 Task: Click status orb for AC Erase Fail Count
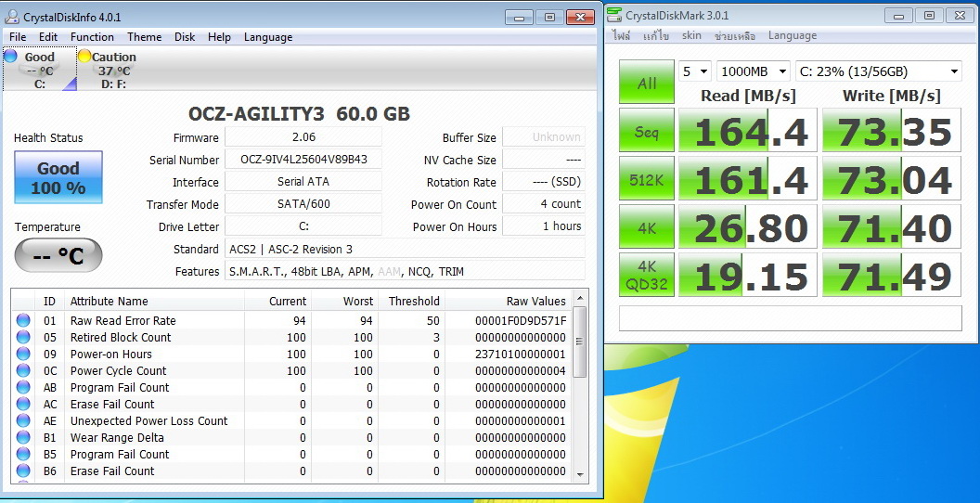click(23, 405)
